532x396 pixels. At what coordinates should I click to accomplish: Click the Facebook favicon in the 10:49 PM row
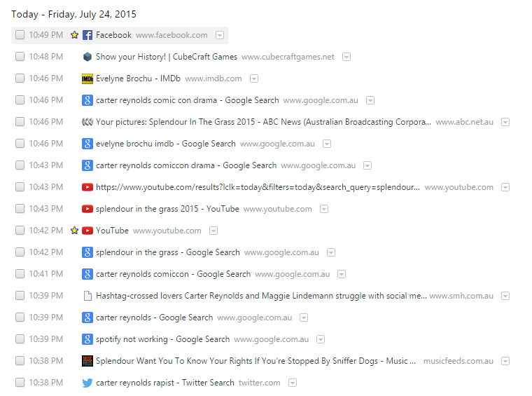(x=87, y=35)
